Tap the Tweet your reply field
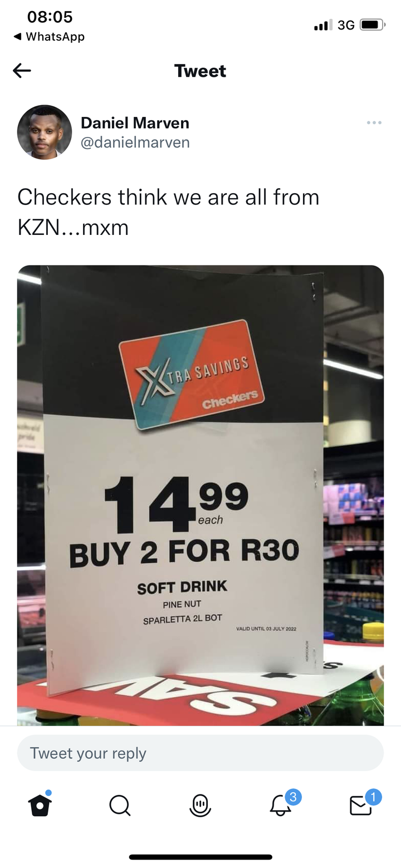Image resolution: width=401 pixels, height=868 pixels. pos(200,753)
